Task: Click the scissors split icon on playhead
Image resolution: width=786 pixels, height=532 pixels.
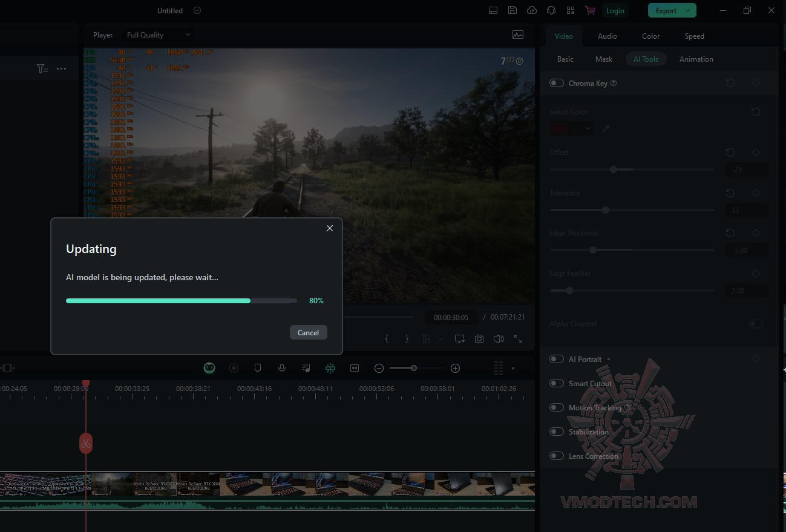Action: 86,444
